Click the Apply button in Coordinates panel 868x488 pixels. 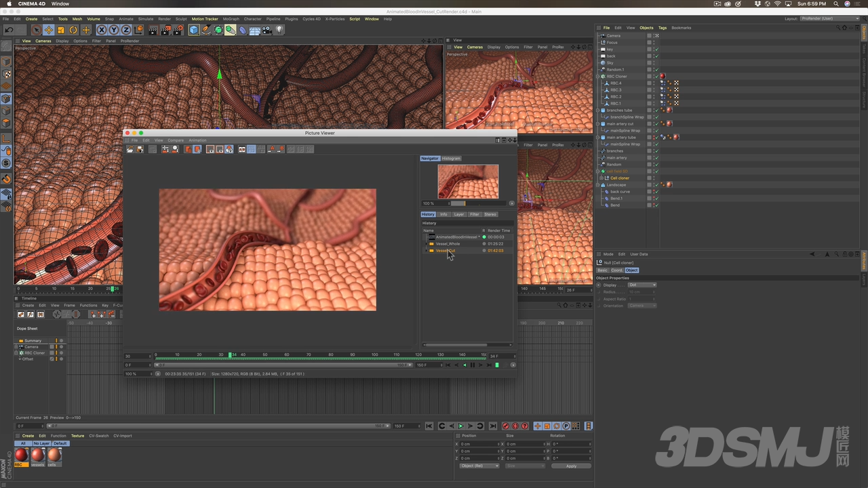571,466
